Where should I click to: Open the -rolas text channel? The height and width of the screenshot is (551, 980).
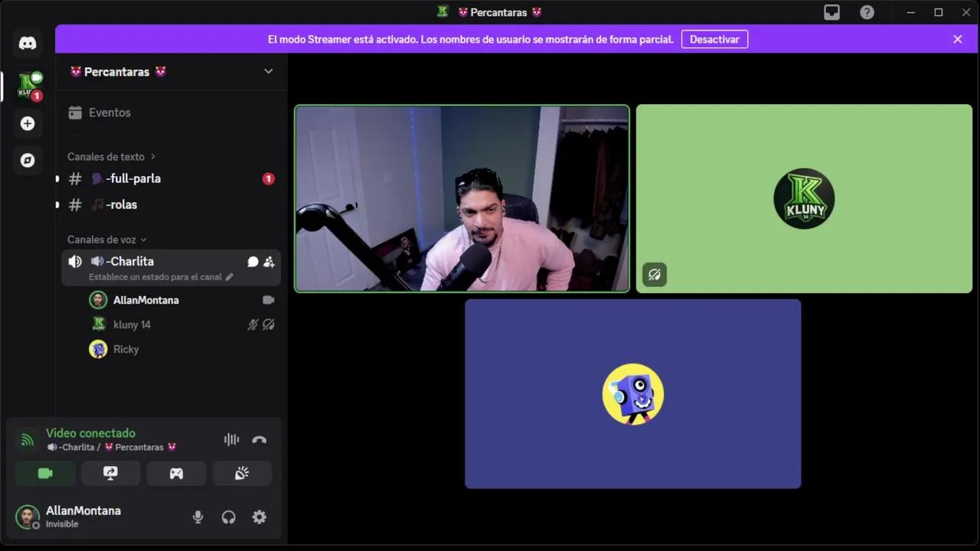point(170,204)
